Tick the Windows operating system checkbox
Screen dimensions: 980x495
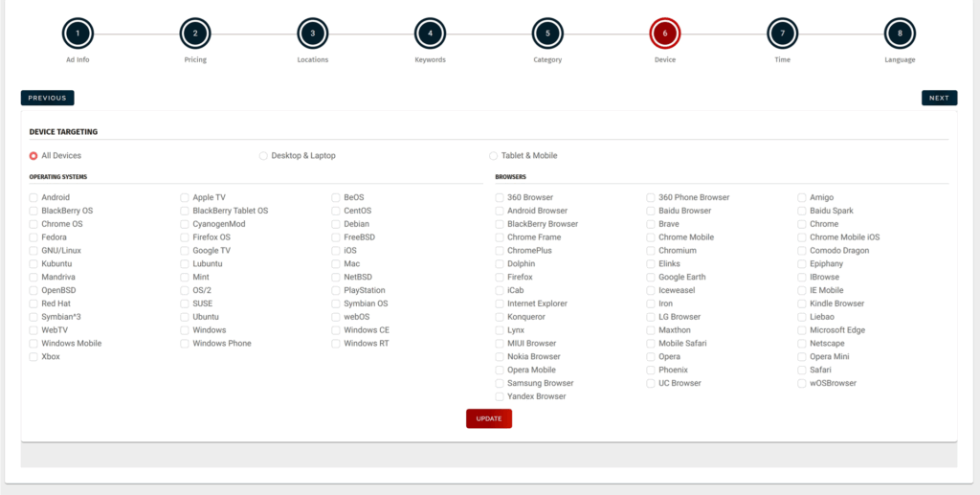[x=186, y=330]
